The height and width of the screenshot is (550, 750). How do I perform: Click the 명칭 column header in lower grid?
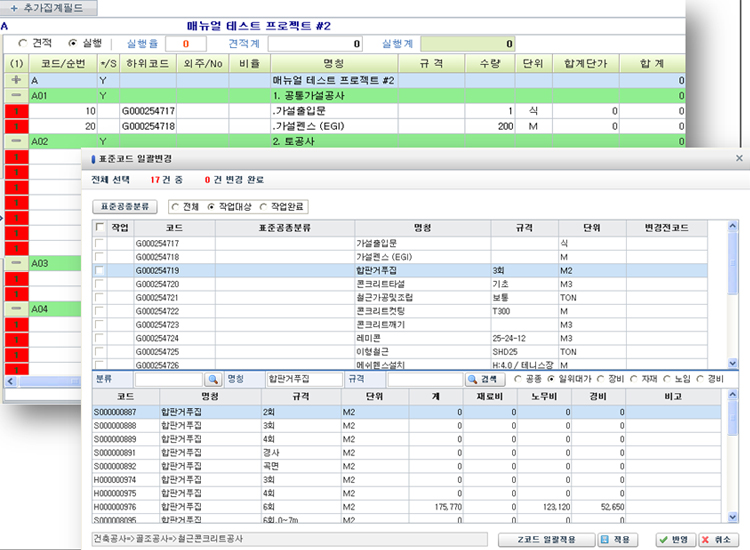point(209,396)
